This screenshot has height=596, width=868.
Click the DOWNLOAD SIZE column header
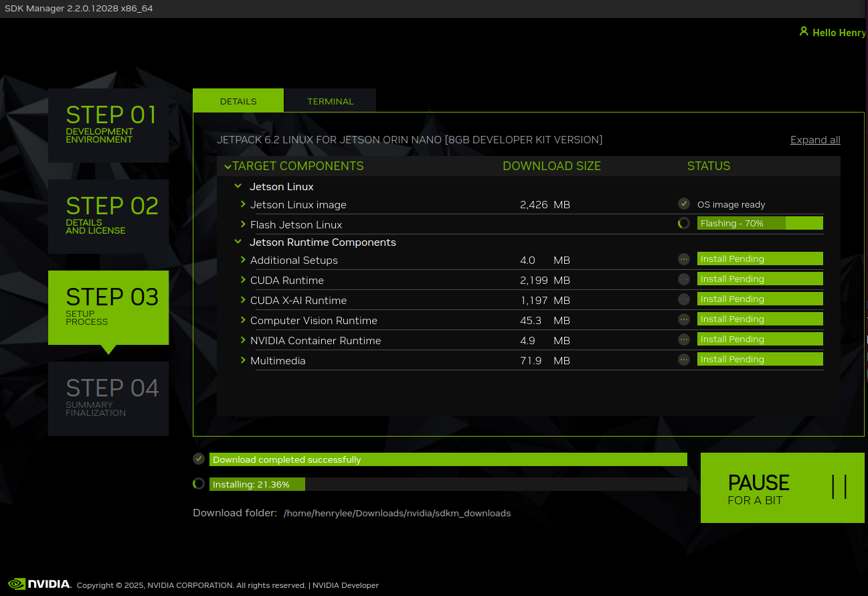point(552,166)
